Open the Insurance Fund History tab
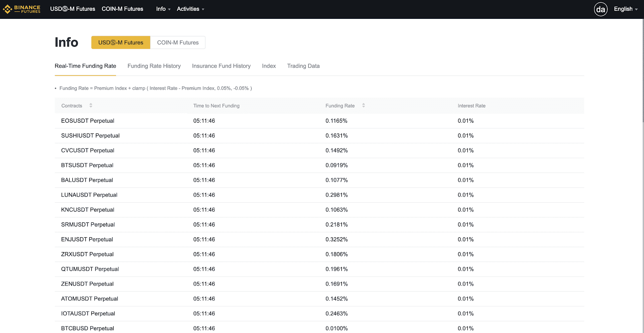The image size is (644, 333). pyautogui.click(x=221, y=66)
